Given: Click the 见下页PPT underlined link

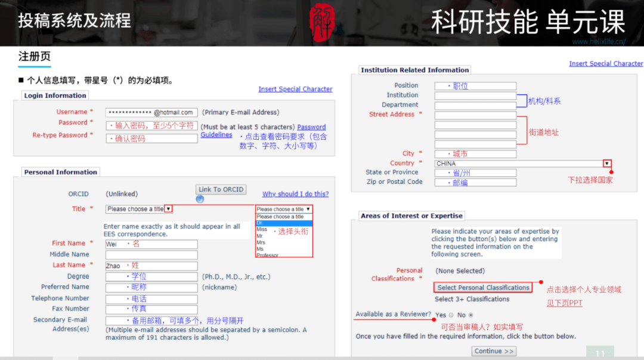Looking at the screenshot, I should [564, 303].
